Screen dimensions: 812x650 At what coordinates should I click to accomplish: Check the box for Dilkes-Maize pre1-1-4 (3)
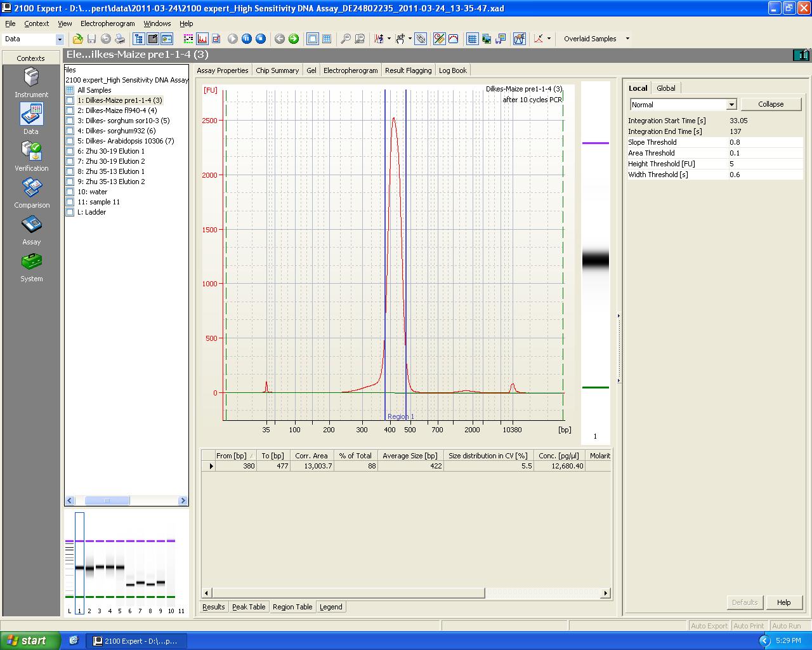pos(70,100)
